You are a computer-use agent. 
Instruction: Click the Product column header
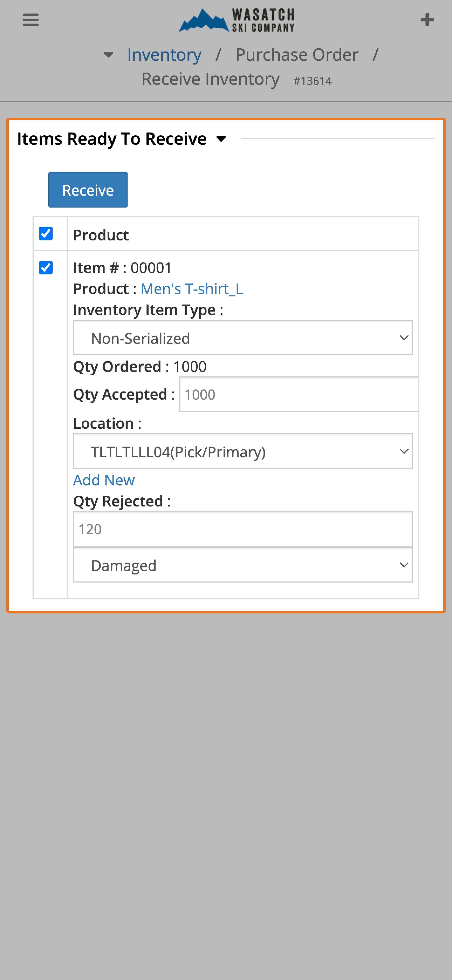point(101,235)
